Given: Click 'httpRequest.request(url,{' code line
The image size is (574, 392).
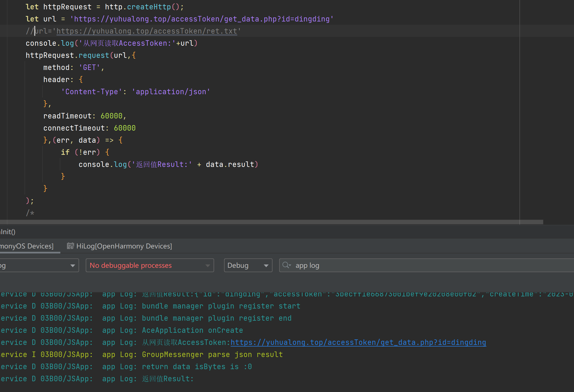Looking at the screenshot, I should coord(81,55).
